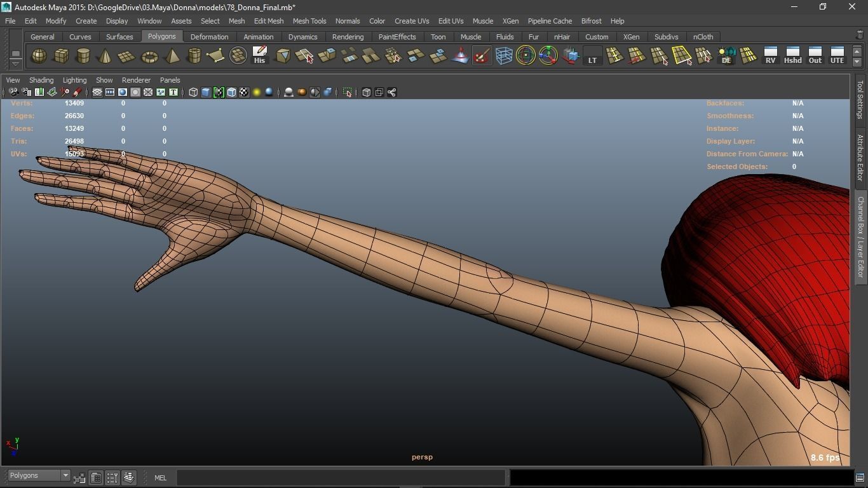This screenshot has width=868, height=488.
Task: Open the Sculpt Geometry tool shelf icon
Action: tap(482, 57)
